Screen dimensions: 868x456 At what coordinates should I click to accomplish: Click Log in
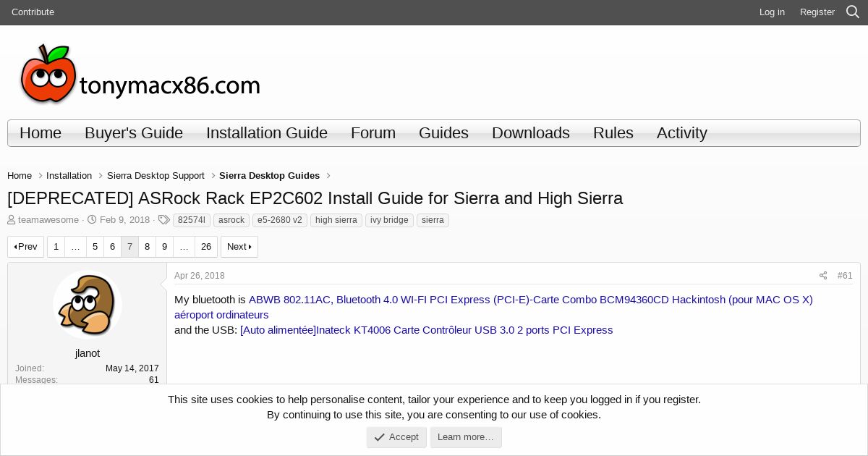pos(772,12)
